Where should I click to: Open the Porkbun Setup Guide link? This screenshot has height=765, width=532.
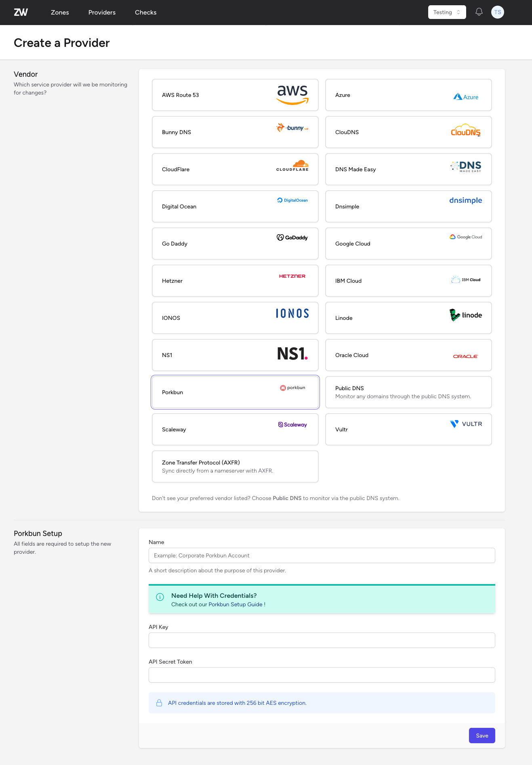click(x=235, y=604)
